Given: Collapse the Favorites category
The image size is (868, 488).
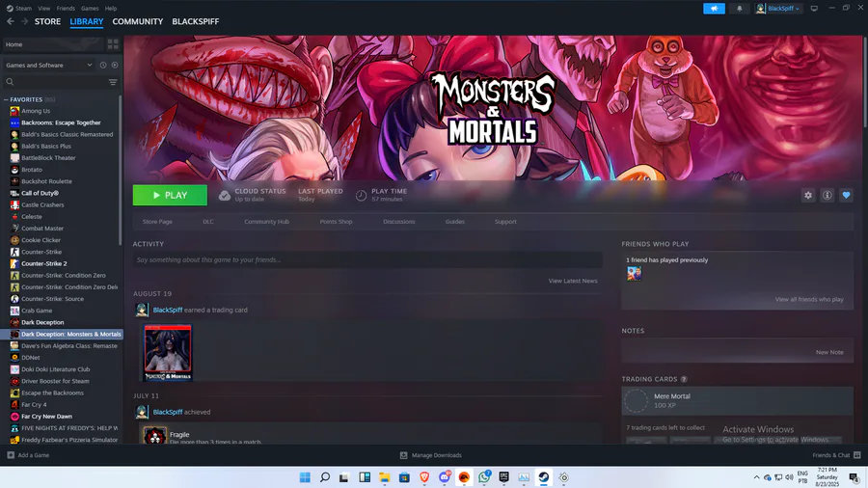Looking at the screenshot, I should click(6, 99).
